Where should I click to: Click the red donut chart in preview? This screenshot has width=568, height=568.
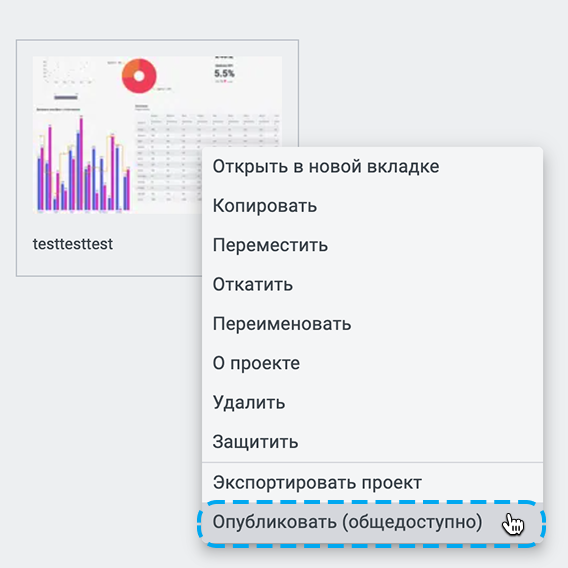click(x=139, y=76)
